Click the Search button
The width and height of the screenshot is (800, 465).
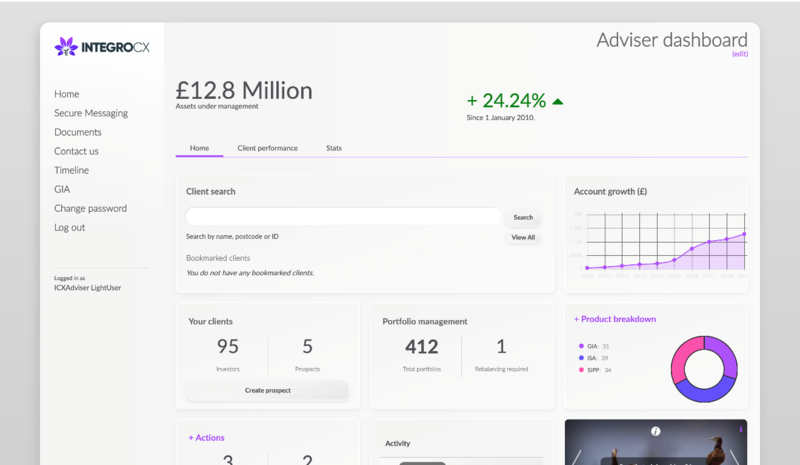point(523,217)
